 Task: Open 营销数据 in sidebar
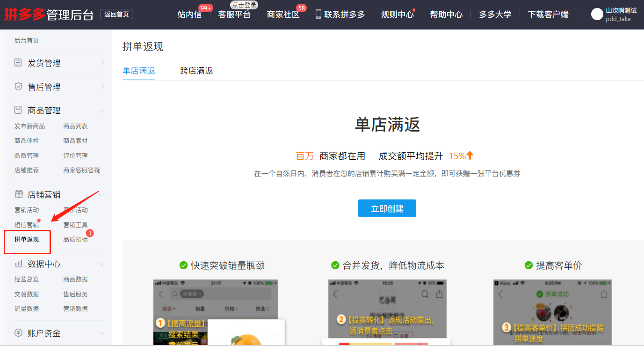75,309
